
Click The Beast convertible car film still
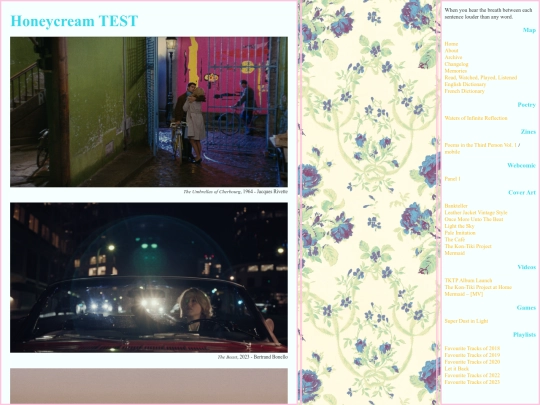pos(149,278)
